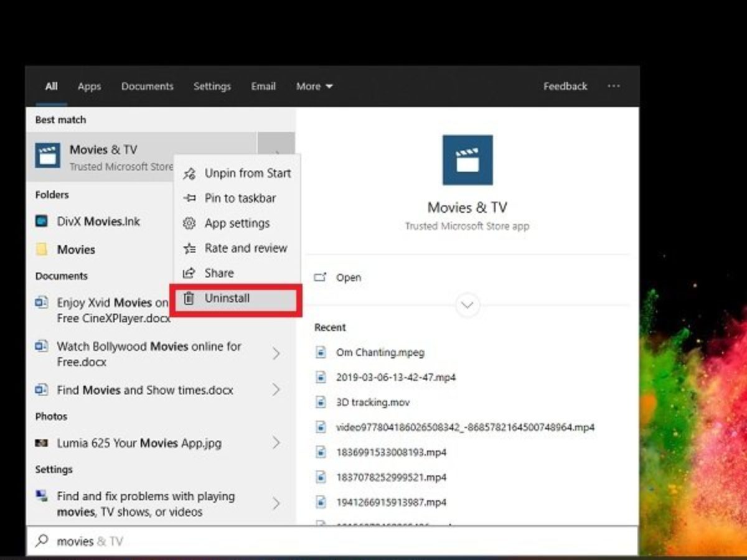Click the Open window icon in preview pane
This screenshot has height=560, width=747.
pos(320,278)
